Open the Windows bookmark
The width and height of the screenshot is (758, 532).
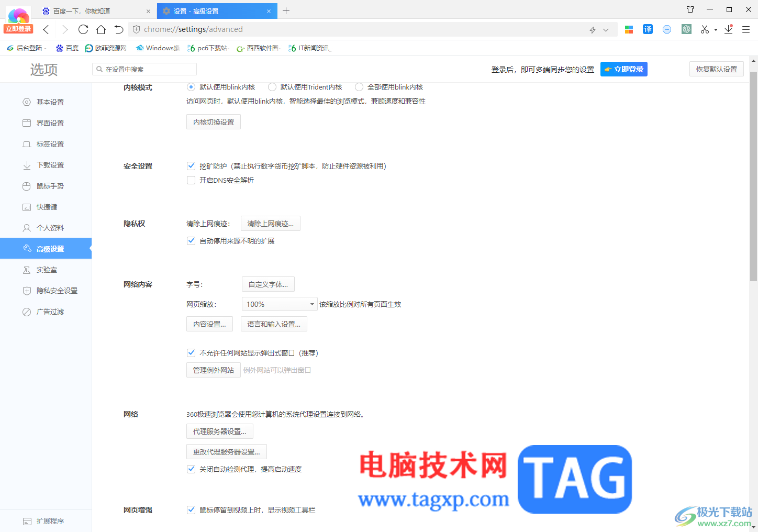(158, 48)
